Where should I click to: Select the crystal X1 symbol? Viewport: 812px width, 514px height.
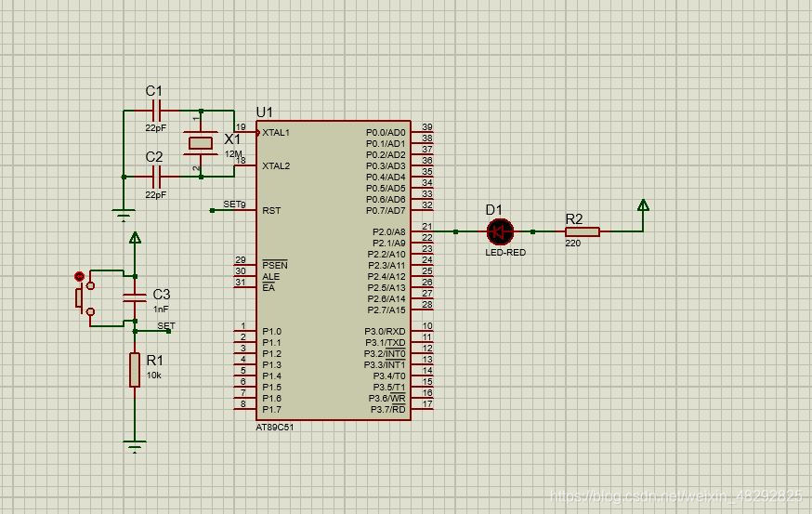201,143
